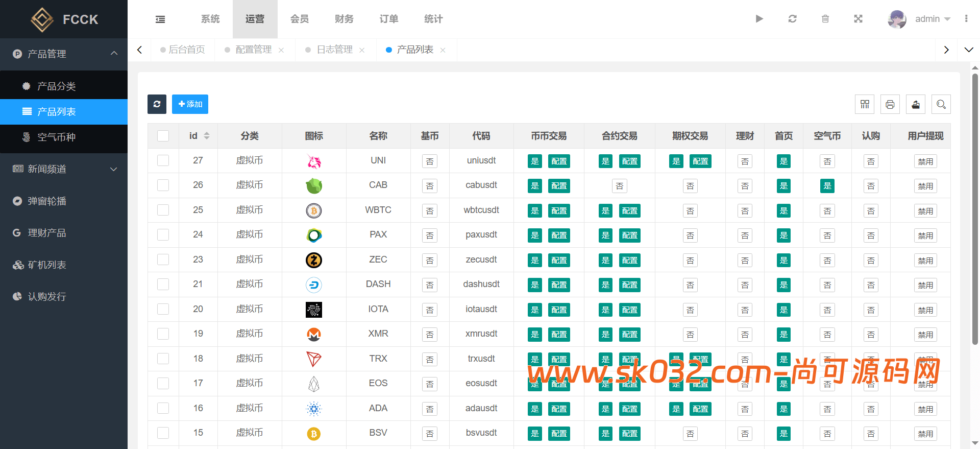980x449 pixels.
Task: Click the 添加 add button
Action: [x=190, y=104]
